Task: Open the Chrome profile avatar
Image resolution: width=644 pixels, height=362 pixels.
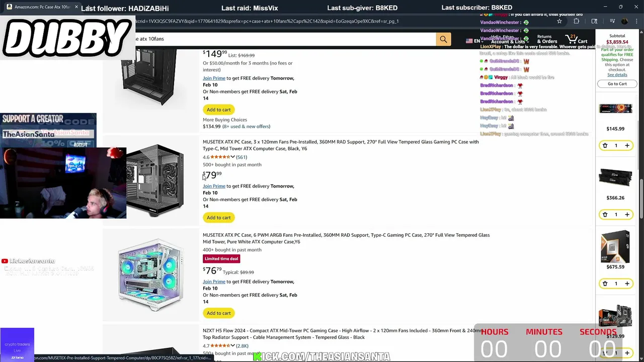Action: click(624, 21)
